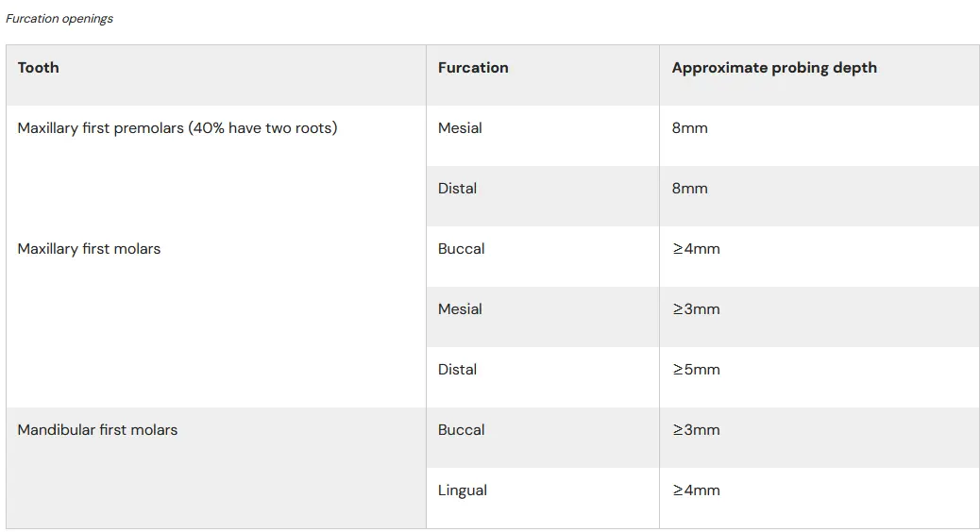Click the ≥3mm depth for maxillary Mesial furcation
This screenshot has height=532, width=980.
(x=819, y=317)
